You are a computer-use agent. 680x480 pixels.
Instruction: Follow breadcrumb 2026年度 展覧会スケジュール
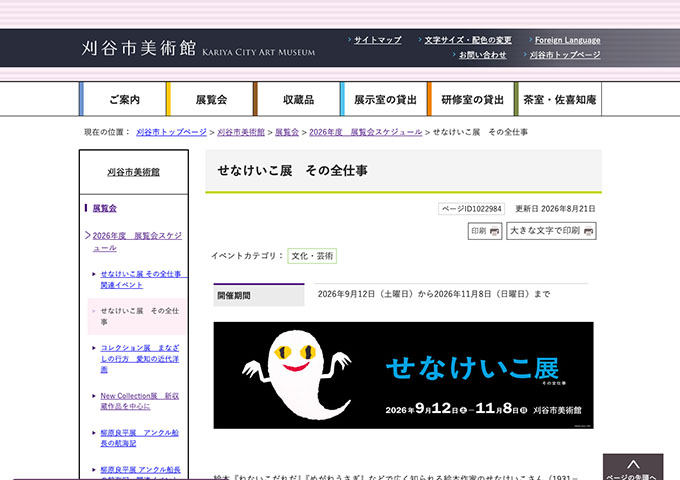coord(366,132)
